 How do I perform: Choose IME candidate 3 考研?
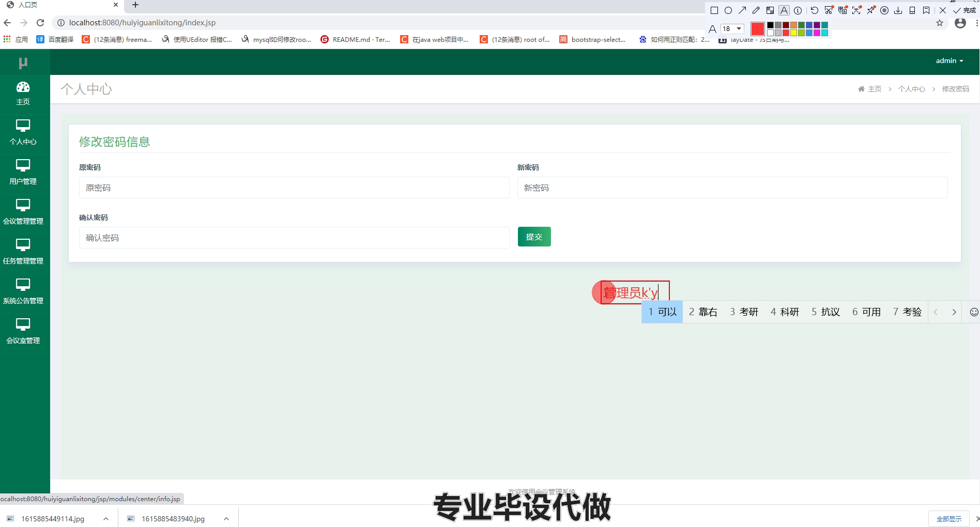(744, 312)
